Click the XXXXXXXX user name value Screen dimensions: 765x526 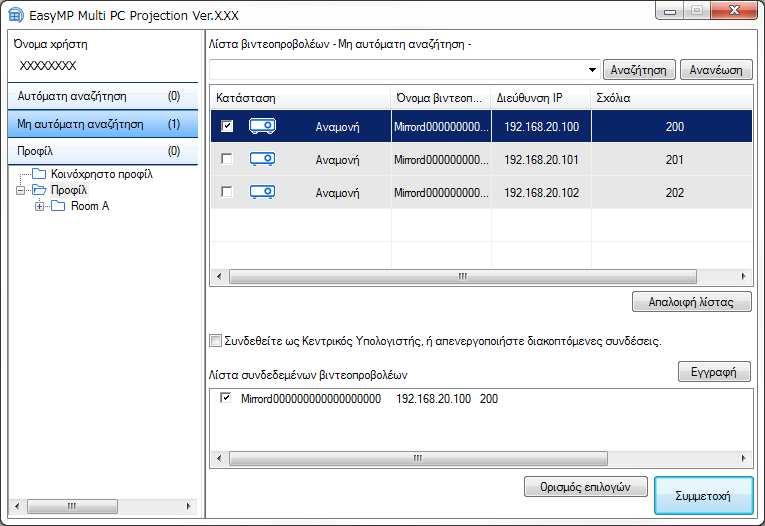[48, 66]
